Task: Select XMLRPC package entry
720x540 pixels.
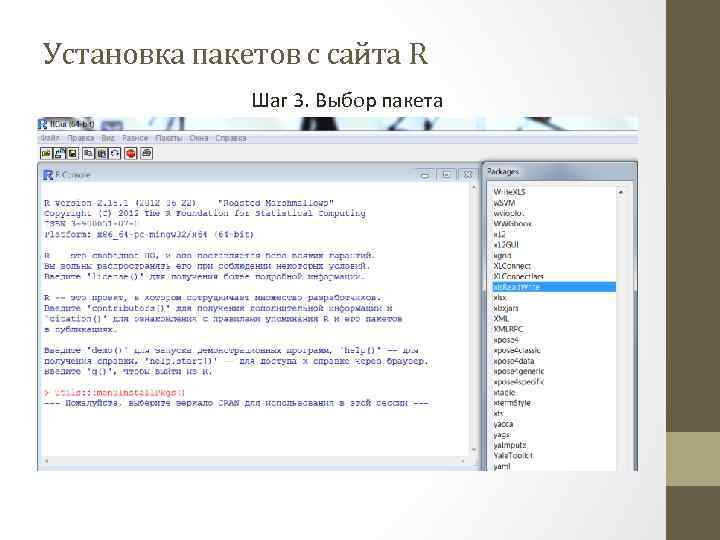Action: pos(508,329)
